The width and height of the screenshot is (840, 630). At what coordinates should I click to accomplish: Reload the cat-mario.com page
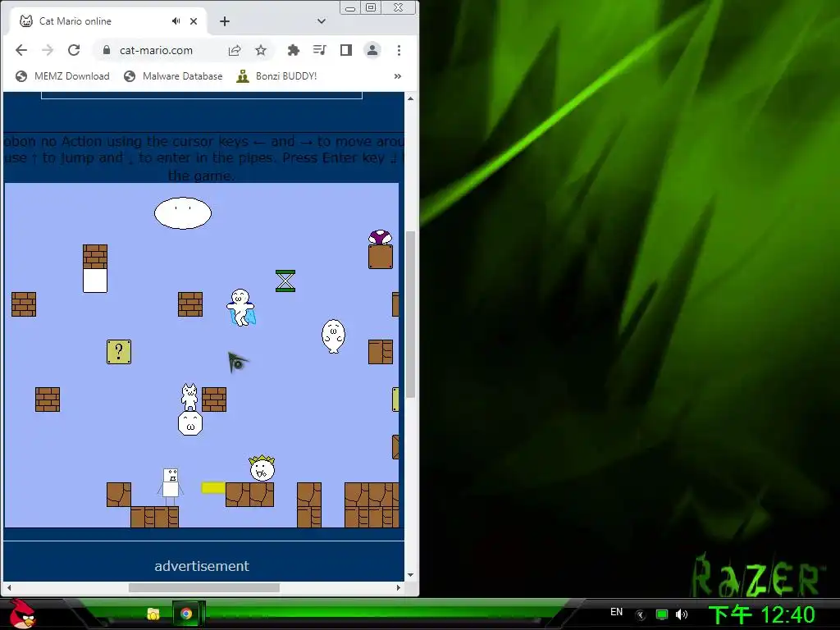74,50
